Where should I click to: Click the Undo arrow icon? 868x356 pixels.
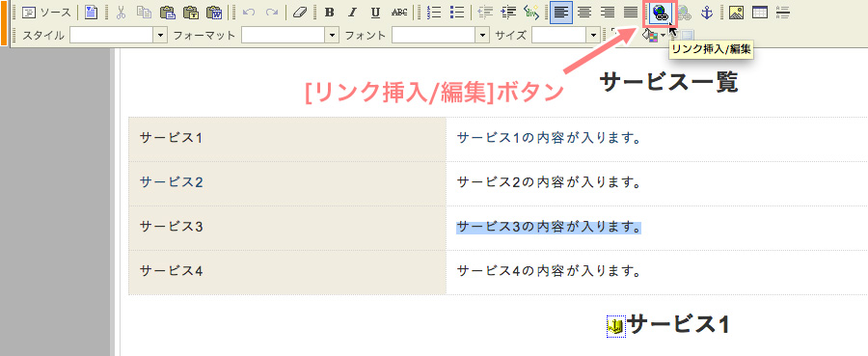point(249,13)
